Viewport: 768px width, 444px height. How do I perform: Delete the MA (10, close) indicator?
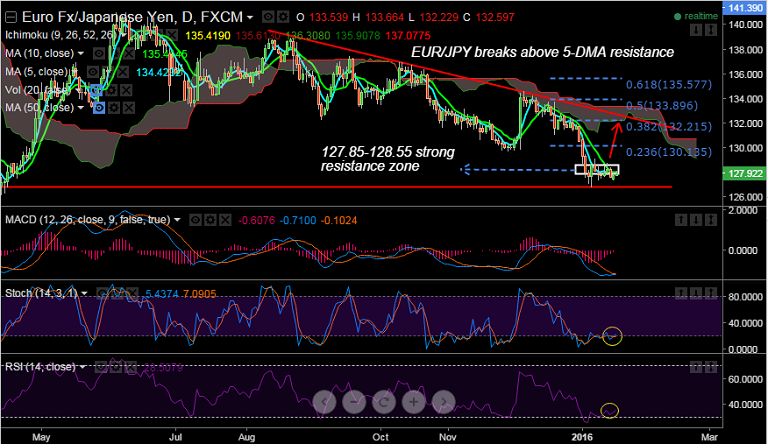[129, 53]
